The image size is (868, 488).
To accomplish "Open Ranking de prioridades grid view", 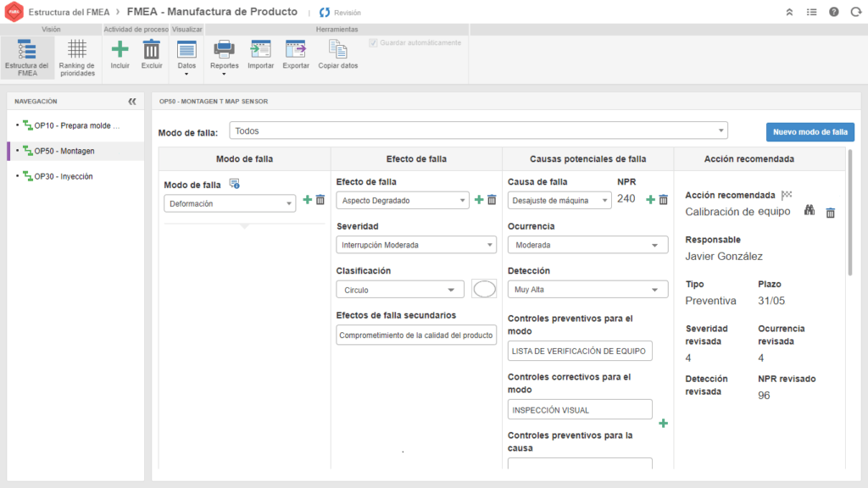I will click(x=77, y=50).
